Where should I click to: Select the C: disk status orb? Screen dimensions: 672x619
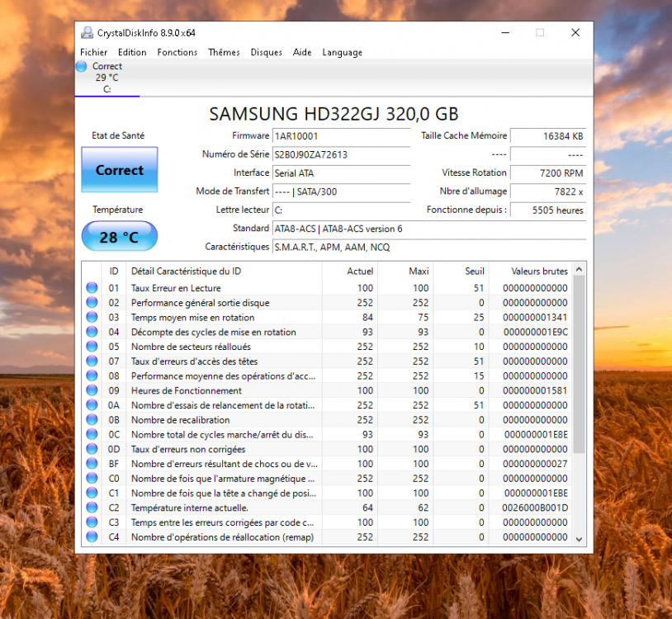coord(81,66)
